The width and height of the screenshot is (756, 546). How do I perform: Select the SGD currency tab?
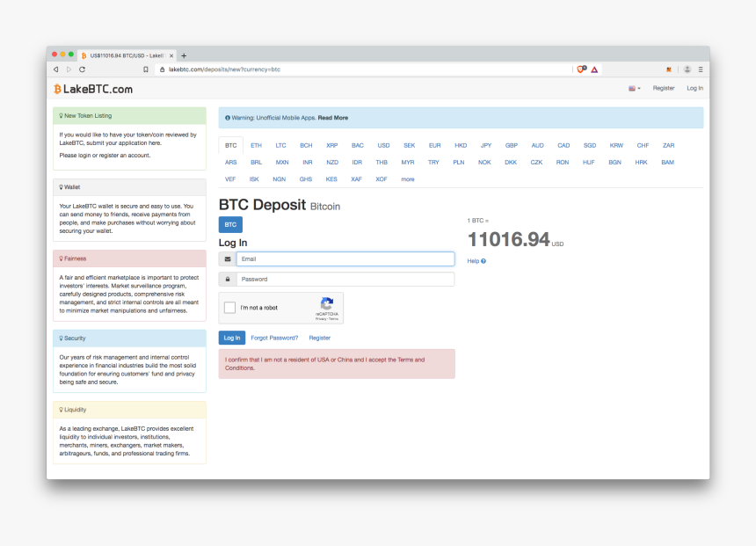click(590, 146)
